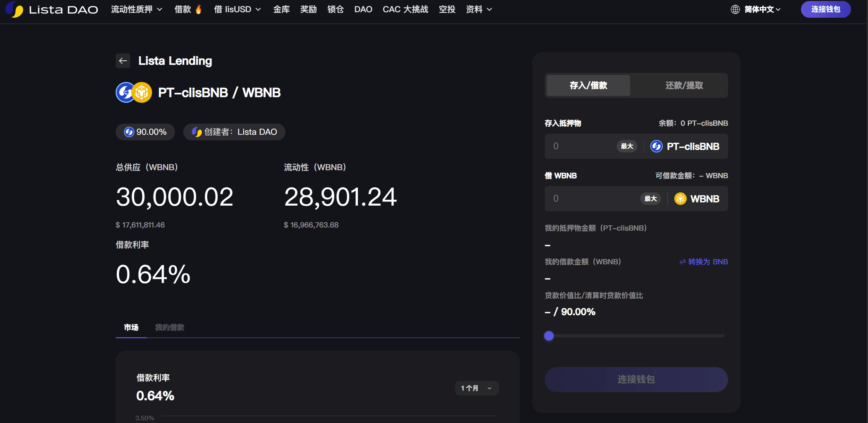
Task: Expand the 流动性质押 menu
Action: [136, 9]
